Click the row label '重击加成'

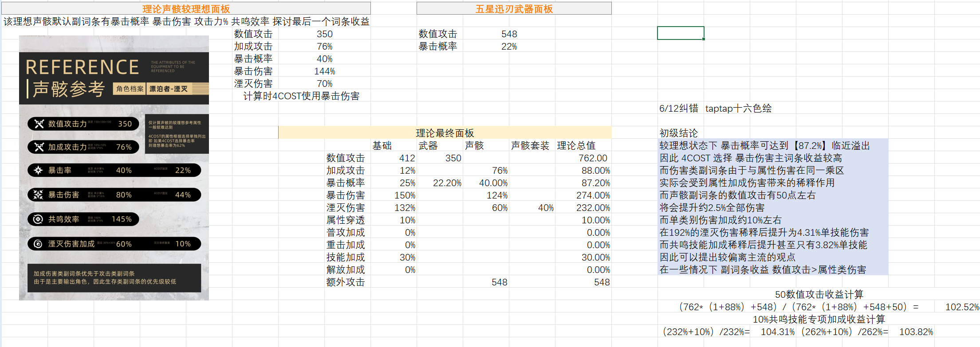coord(346,245)
